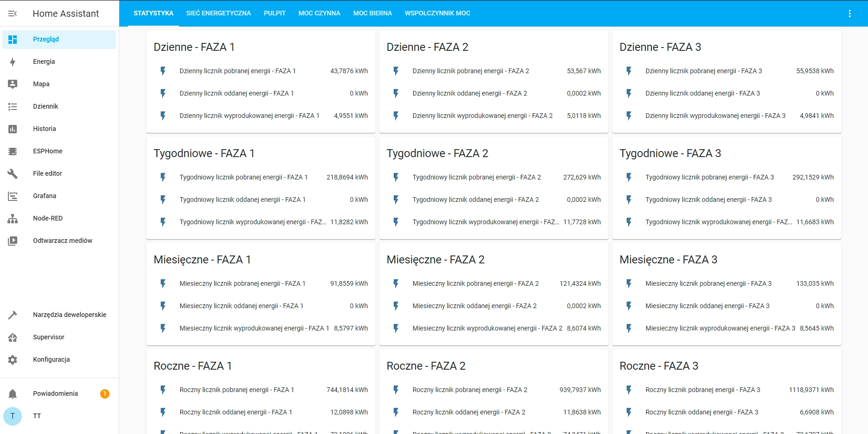Open the Energia lightning icon
The width and height of the screenshot is (868, 434).
point(13,62)
